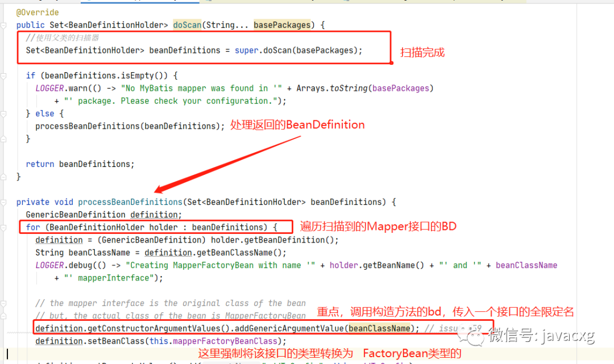Click GenericBeanDefinition in the definition variable declaration line

pyautogui.click(x=76, y=214)
